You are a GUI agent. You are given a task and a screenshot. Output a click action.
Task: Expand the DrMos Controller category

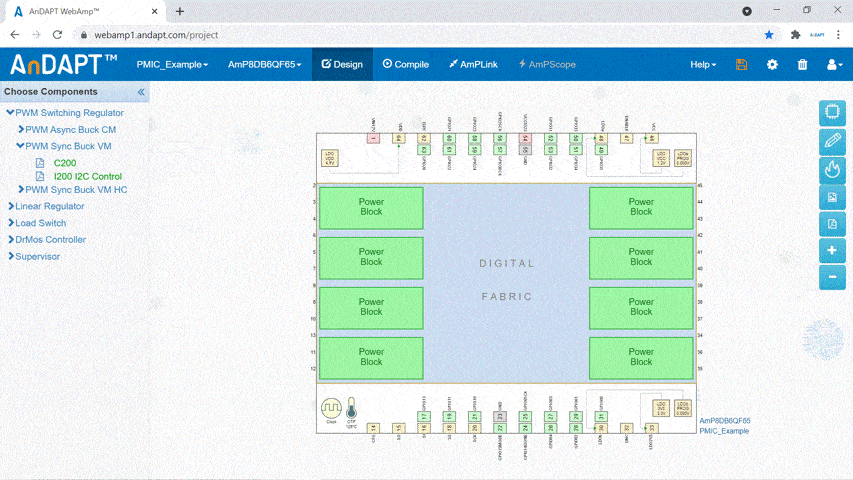(x=11, y=239)
